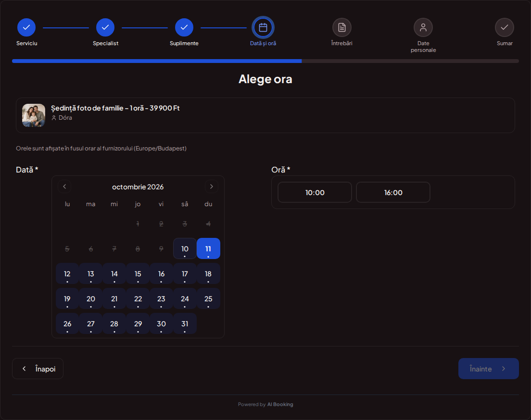Click the Suplimente step checkmark icon

[184, 27]
